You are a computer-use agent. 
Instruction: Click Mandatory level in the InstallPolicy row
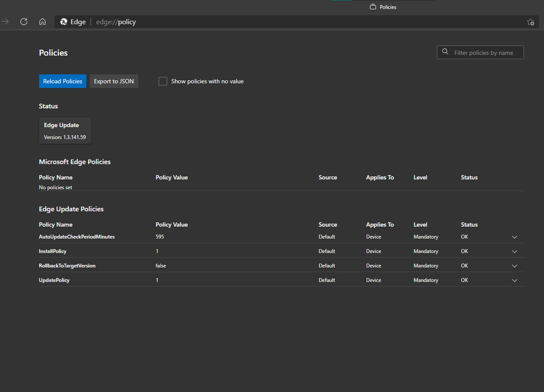pyautogui.click(x=426, y=251)
